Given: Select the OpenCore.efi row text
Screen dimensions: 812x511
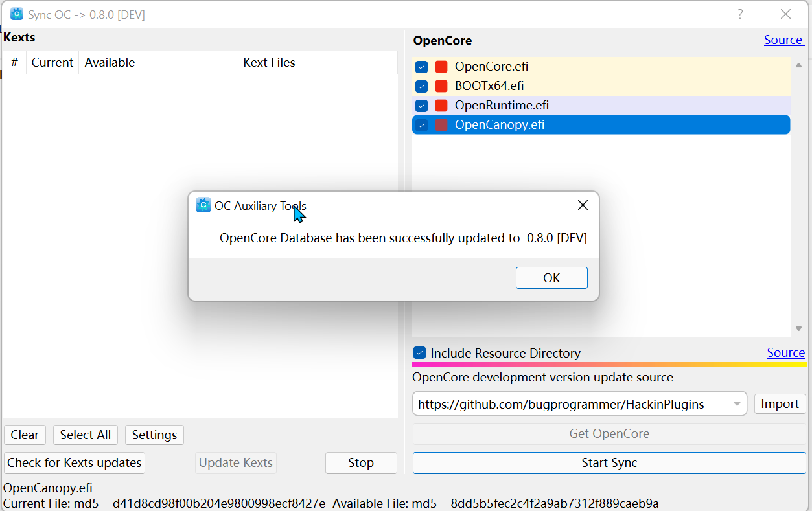Looking at the screenshot, I should coord(492,67).
